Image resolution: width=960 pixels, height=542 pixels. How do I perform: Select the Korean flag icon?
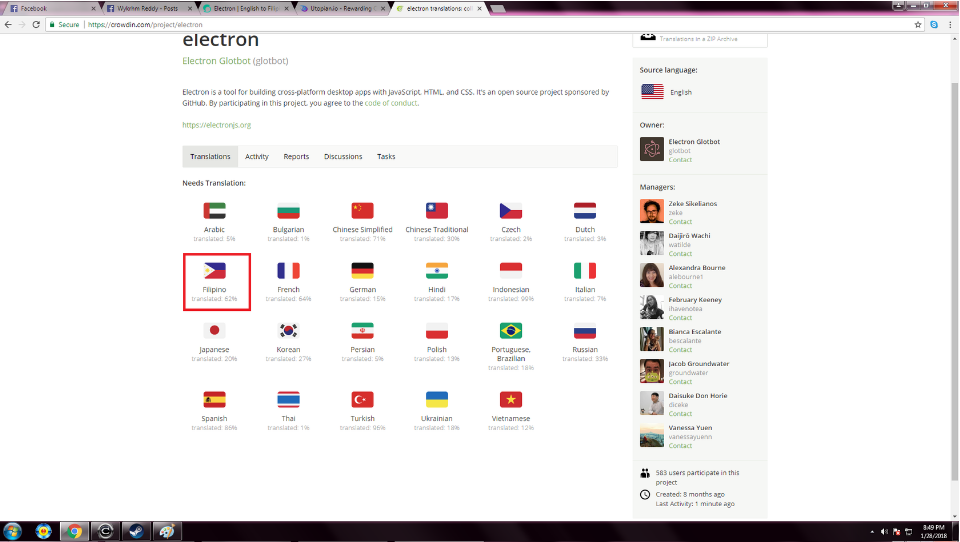coord(288,331)
